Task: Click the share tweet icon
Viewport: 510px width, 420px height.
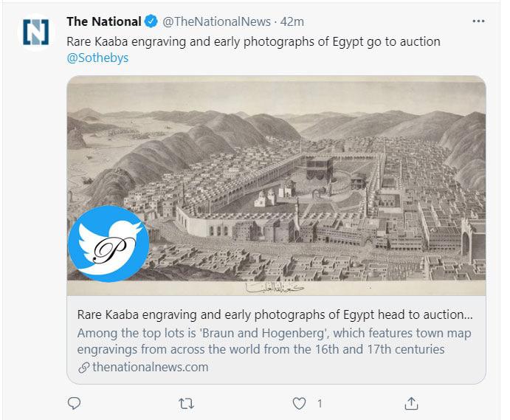Action: point(412,403)
